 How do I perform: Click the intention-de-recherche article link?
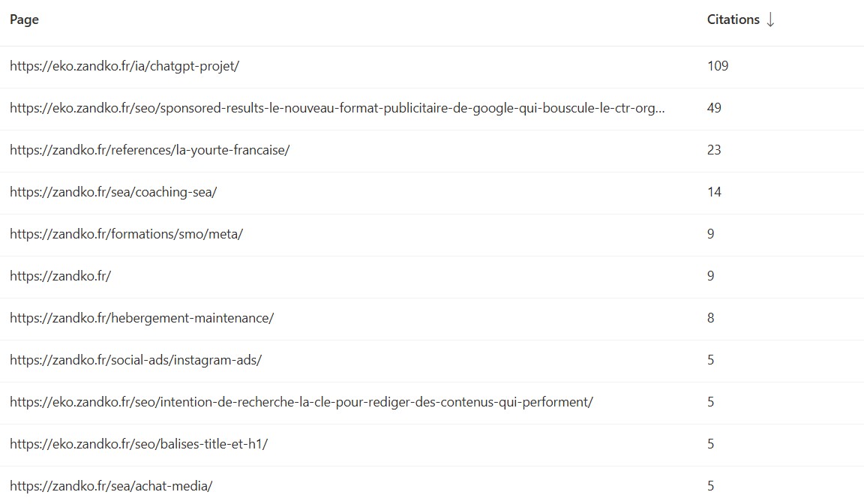pyautogui.click(x=300, y=402)
